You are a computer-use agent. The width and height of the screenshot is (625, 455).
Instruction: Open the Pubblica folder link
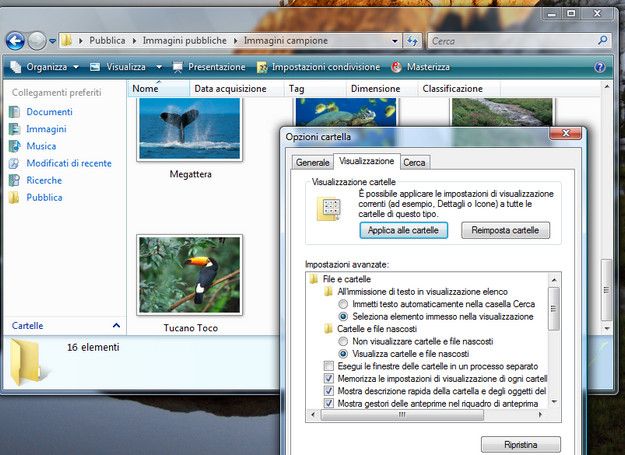pos(44,198)
